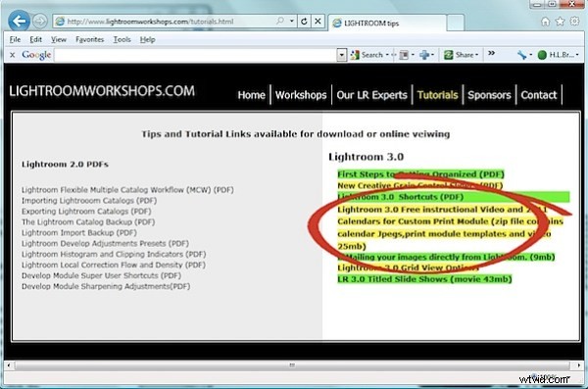Open Lightroom 3.0 Shortcuts PDF link
This screenshot has height=389, width=588.
[401, 197]
